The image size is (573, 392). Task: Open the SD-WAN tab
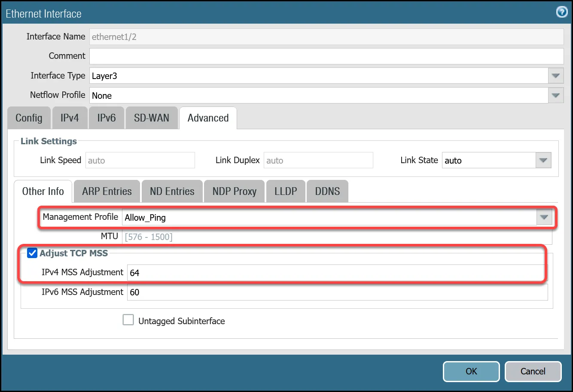click(152, 118)
